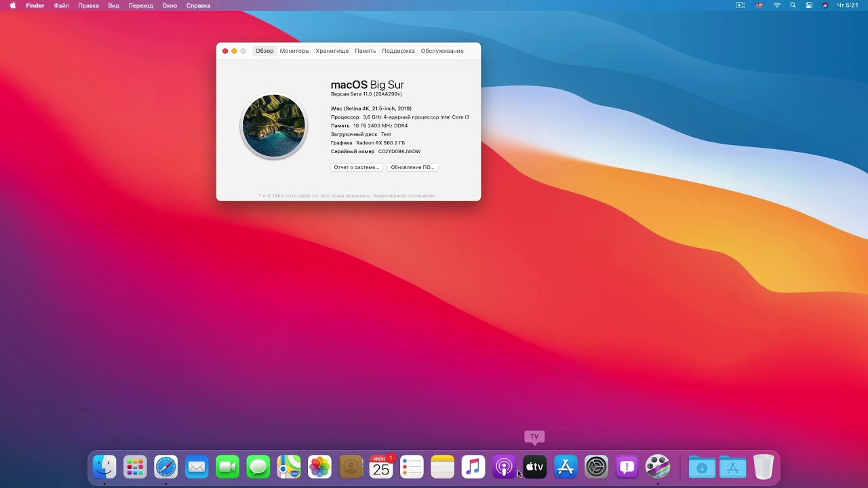
Task: Open the Downloads folder stack
Action: click(x=702, y=466)
